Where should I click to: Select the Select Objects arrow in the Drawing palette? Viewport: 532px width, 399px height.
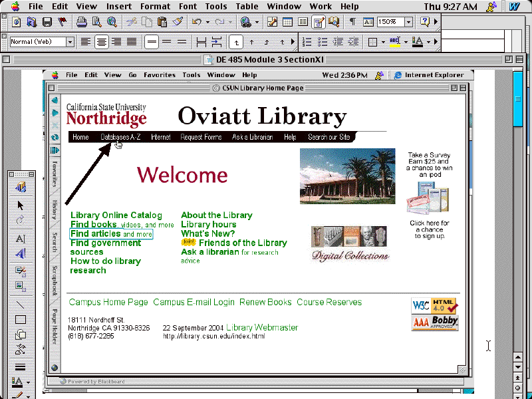21,205
